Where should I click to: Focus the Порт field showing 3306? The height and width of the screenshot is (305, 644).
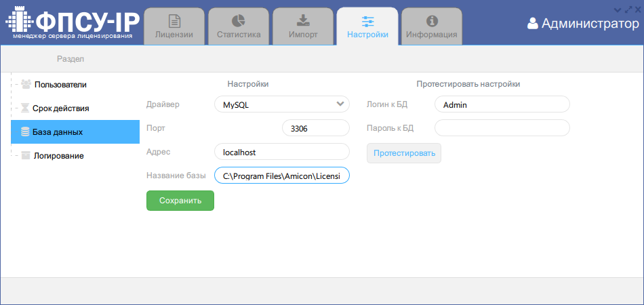(x=315, y=128)
